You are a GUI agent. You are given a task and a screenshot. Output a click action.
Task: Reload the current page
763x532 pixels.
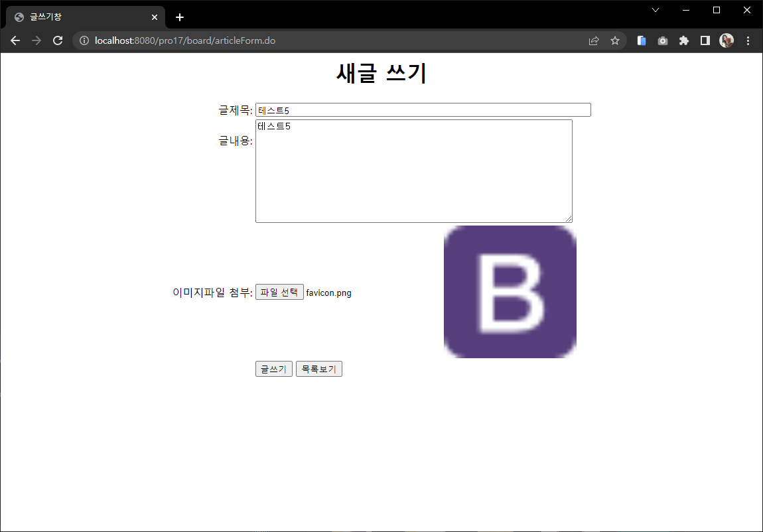pyautogui.click(x=58, y=41)
